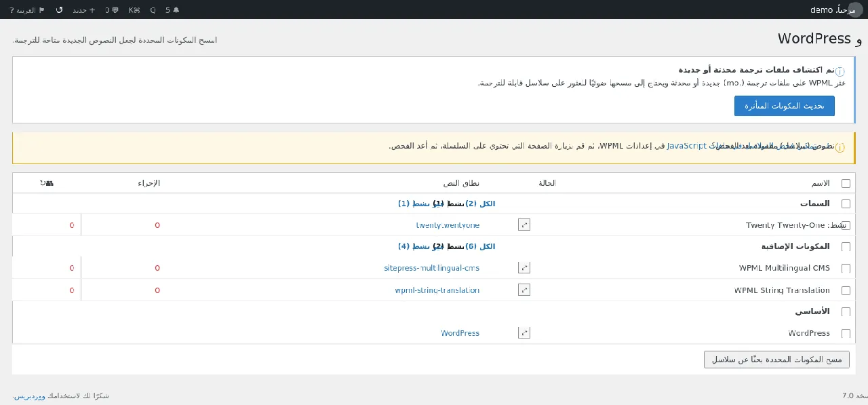The height and width of the screenshot is (405, 868).
Task: Check the السمات themes group checkbox
Action: pos(846,204)
